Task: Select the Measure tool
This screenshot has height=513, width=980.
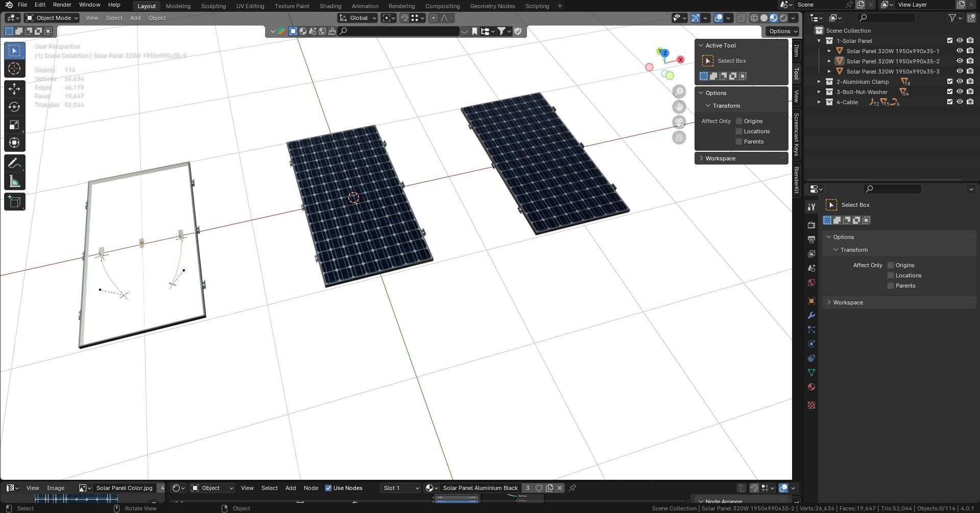Action: (14, 181)
